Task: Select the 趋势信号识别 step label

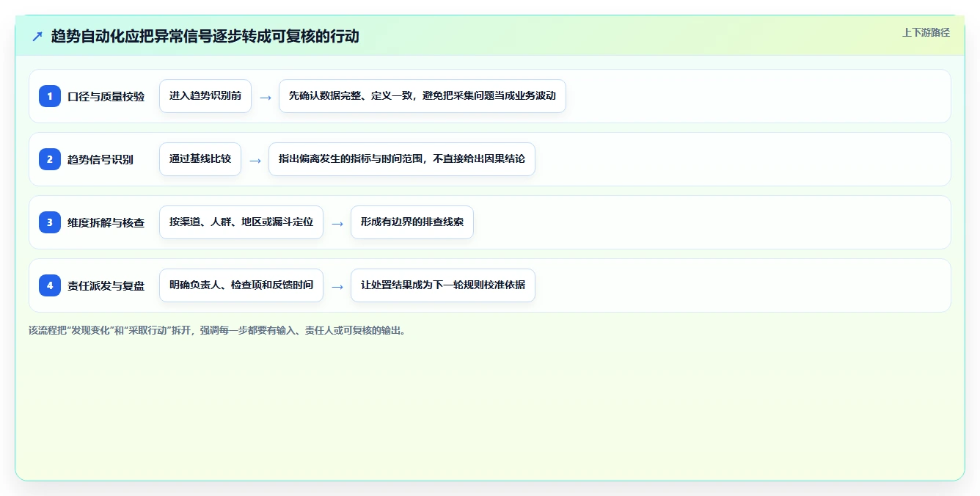Action: pyautogui.click(x=100, y=160)
